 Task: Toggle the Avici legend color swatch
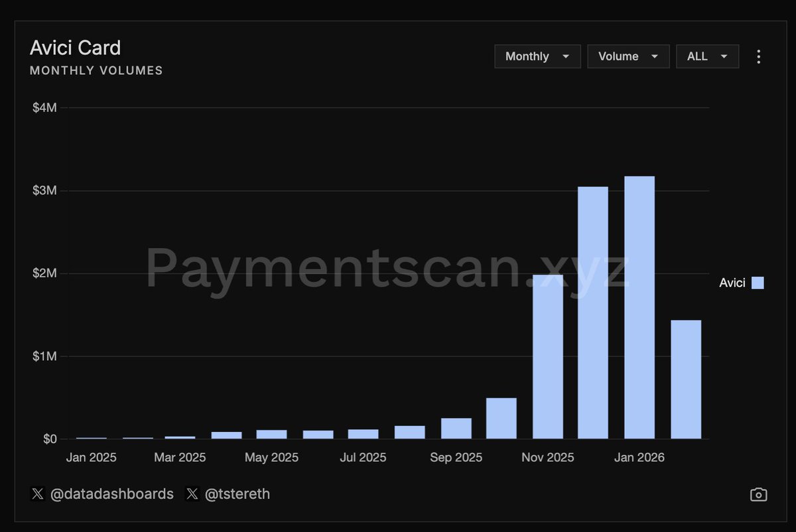758,283
